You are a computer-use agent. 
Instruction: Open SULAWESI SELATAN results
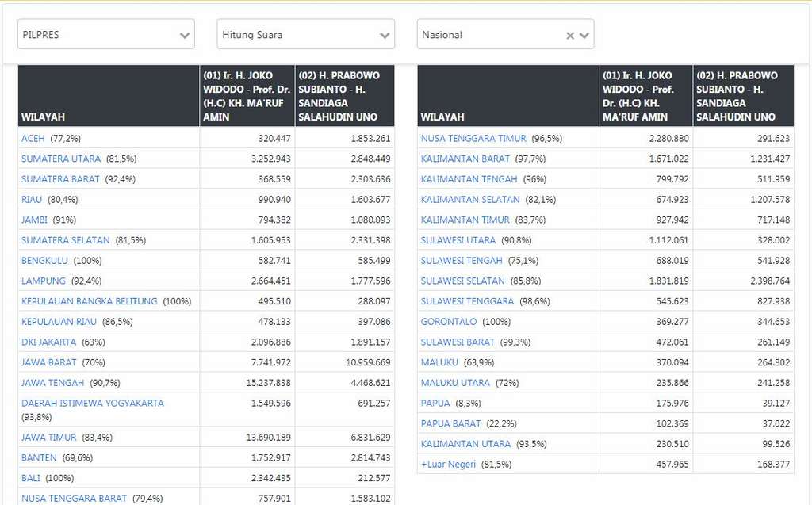pos(463,281)
